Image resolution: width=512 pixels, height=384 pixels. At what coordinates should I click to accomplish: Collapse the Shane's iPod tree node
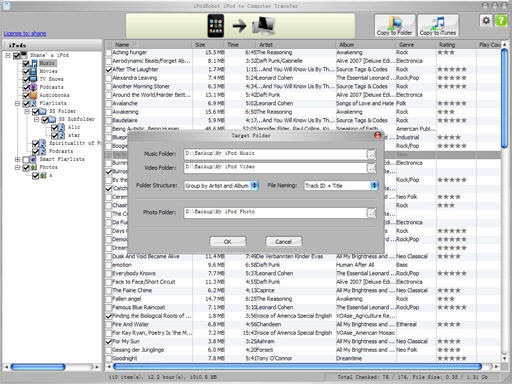point(8,55)
